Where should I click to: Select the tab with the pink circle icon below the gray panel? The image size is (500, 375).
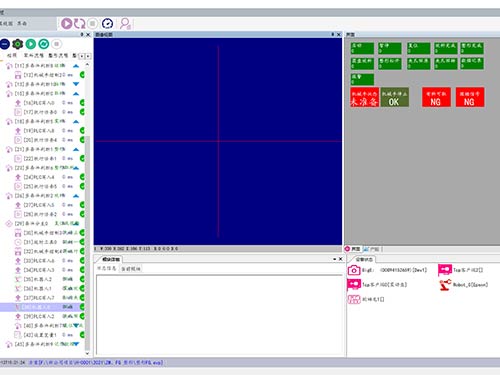pyautogui.click(x=353, y=249)
